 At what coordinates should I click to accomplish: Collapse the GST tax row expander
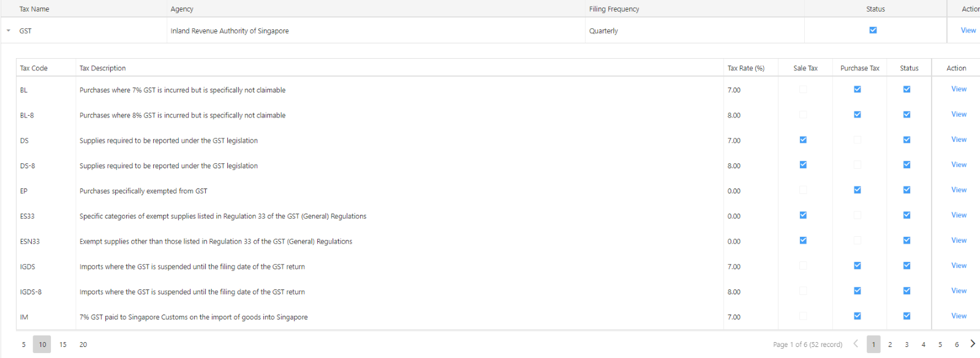(x=9, y=31)
